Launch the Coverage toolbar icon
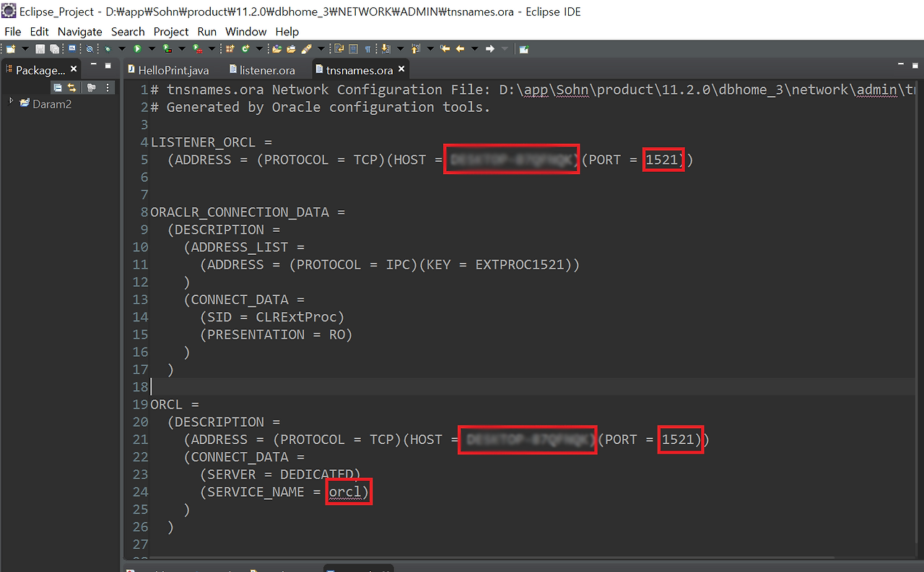The width and height of the screenshot is (924, 572). [167, 48]
